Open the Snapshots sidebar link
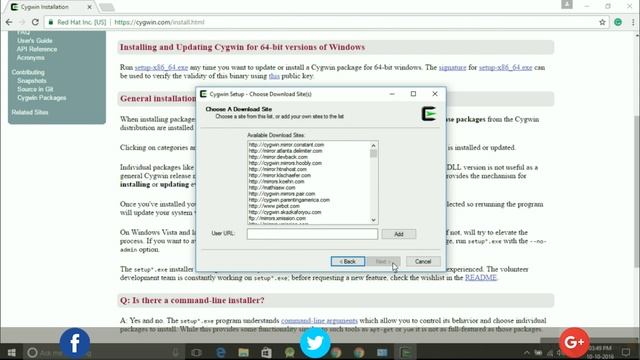640x360 pixels. pyautogui.click(x=31, y=80)
